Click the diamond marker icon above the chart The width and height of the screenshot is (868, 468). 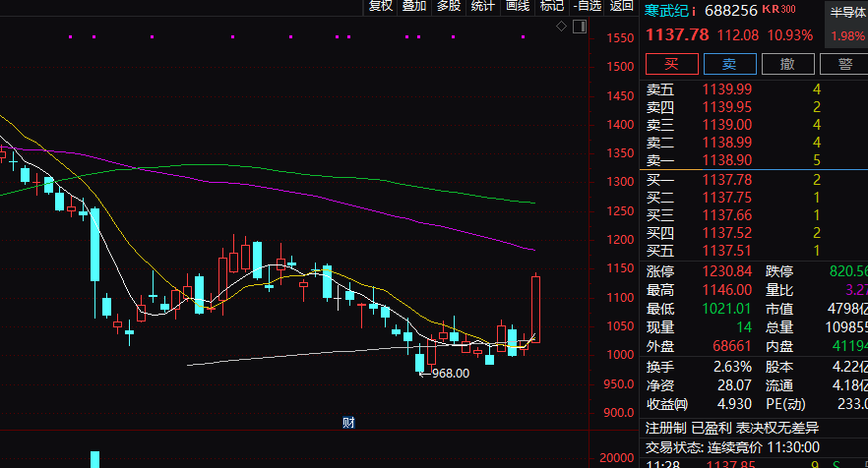pyautogui.click(x=562, y=27)
